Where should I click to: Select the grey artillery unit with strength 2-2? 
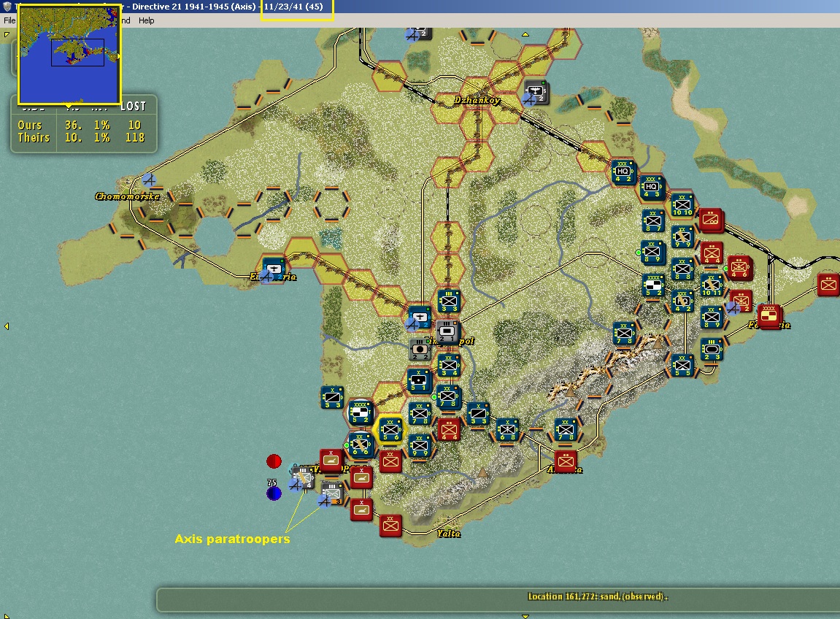click(x=419, y=350)
